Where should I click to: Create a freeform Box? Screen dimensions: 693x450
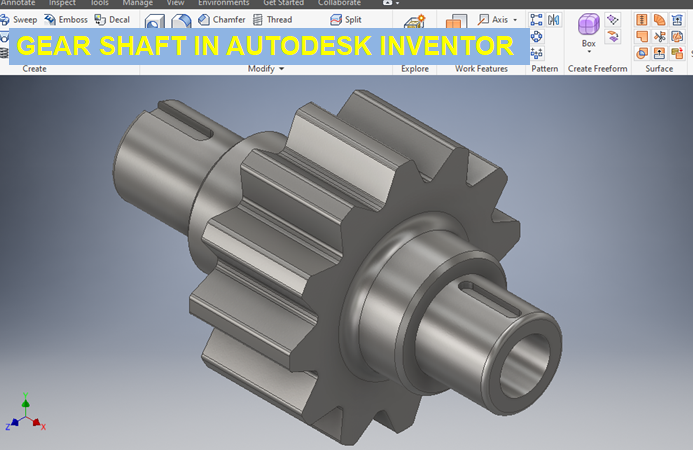point(589,30)
